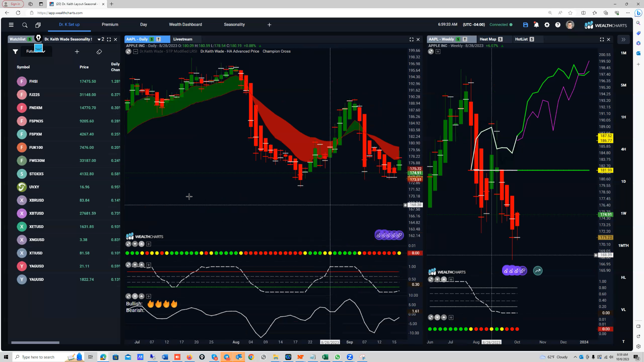Open the Wealth Dashboard tab
This screenshot has height=362, width=644.
(x=185, y=25)
